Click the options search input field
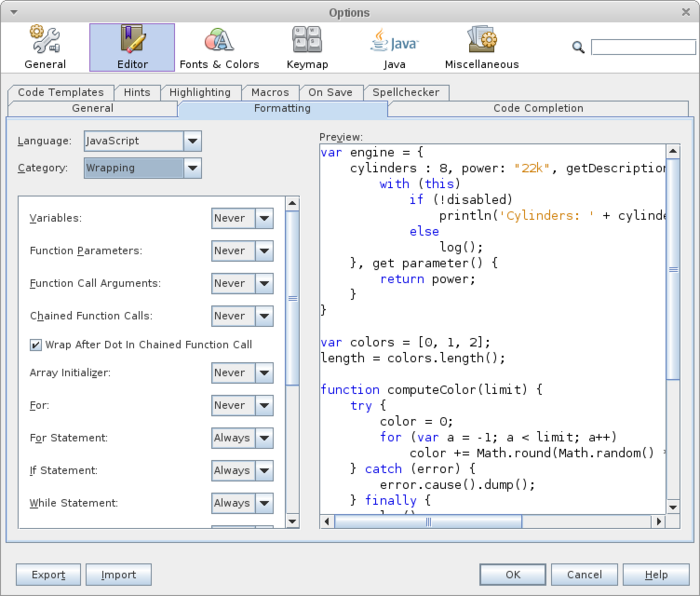Screen dimensions: 700x596 tap(643, 47)
